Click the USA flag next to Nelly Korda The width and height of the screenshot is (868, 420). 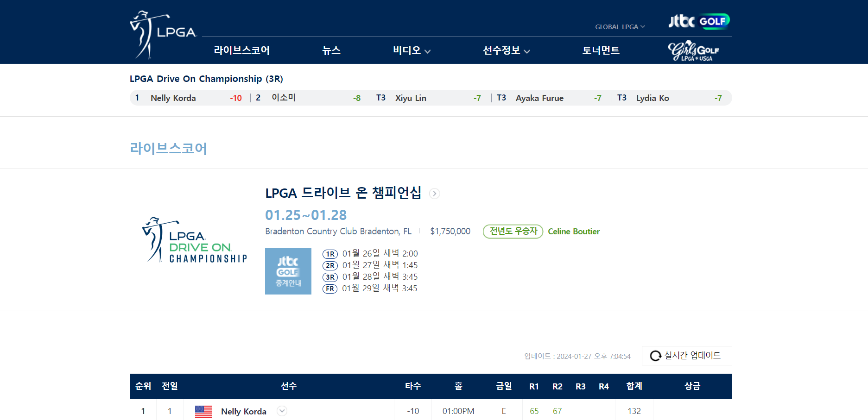click(x=203, y=412)
